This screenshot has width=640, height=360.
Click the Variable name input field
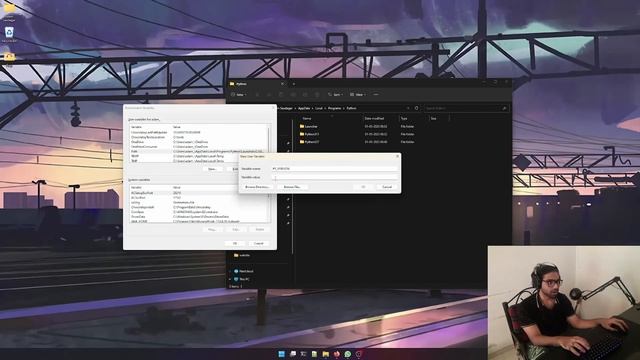coord(334,168)
